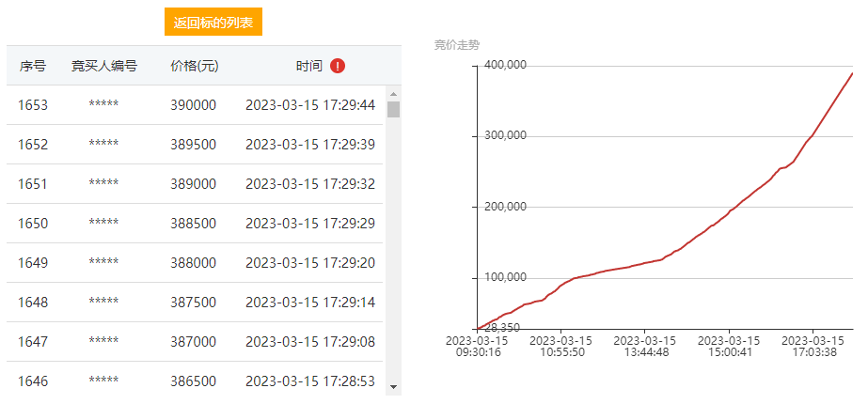The height and width of the screenshot is (404, 868).
Task: Select row with timestamp 17:29:08
Action: [x=195, y=342]
